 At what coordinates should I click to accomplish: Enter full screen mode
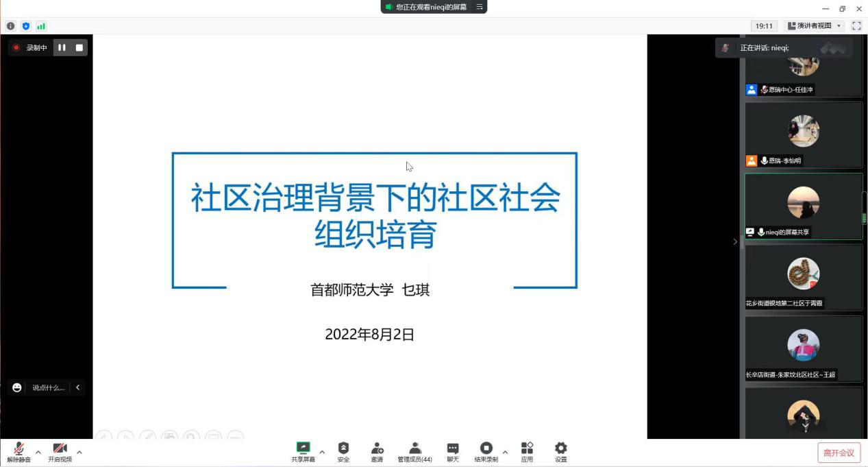(856, 26)
